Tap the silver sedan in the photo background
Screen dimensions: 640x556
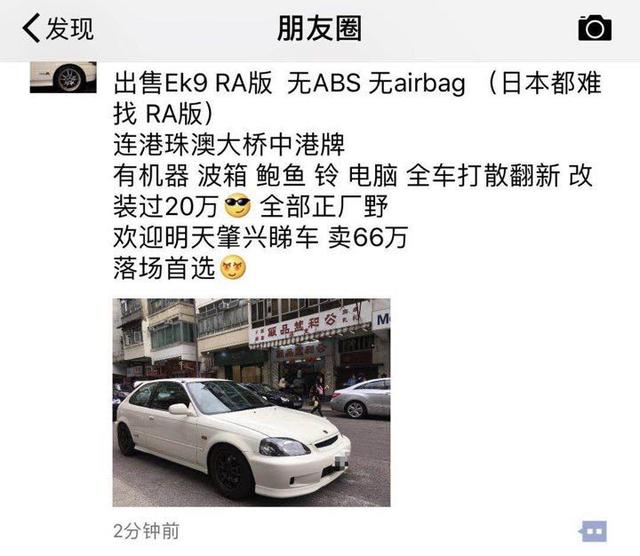(360, 398)
